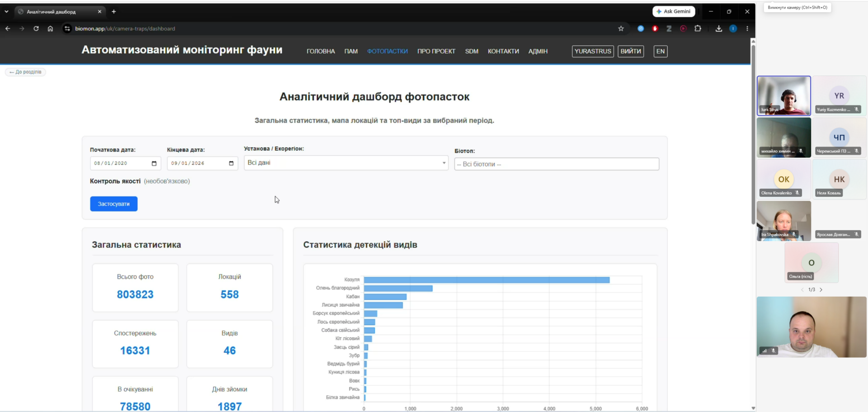Reload the dashboard page

click(x=36, y=28)
